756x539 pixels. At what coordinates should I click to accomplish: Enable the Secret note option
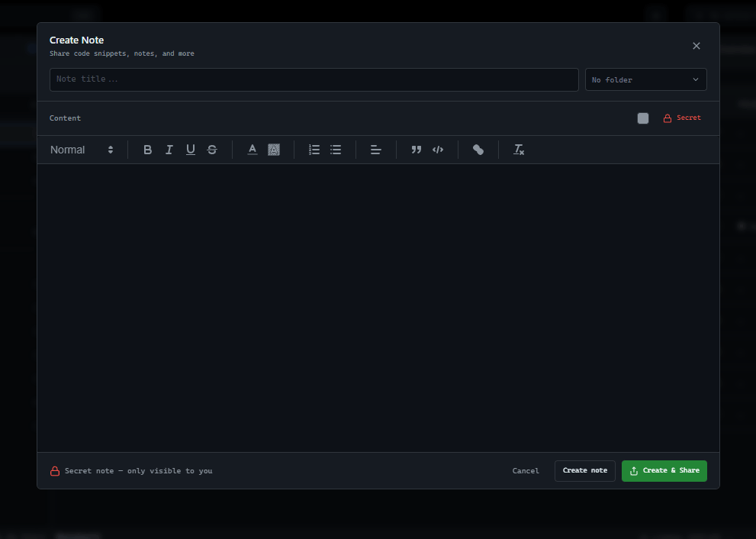coord(681,118)
